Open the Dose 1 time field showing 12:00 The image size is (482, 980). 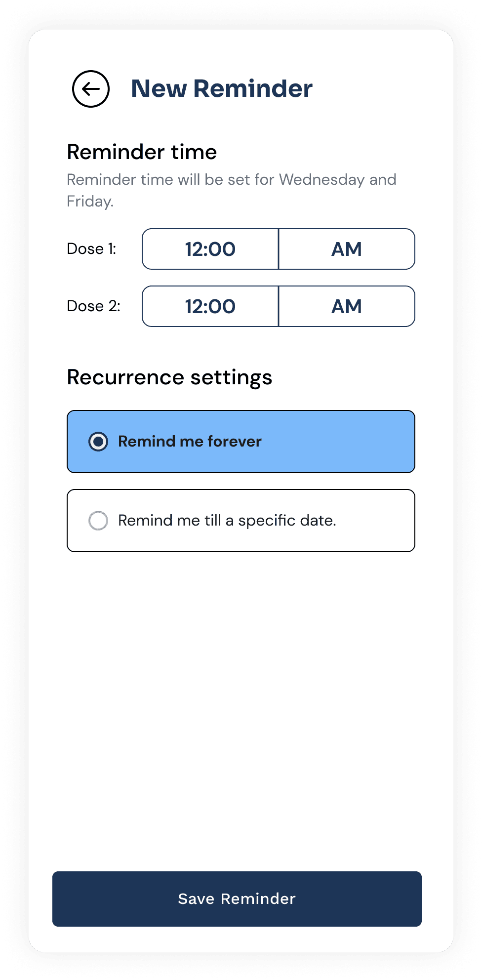pyautogui.click(x=210, y=249)
